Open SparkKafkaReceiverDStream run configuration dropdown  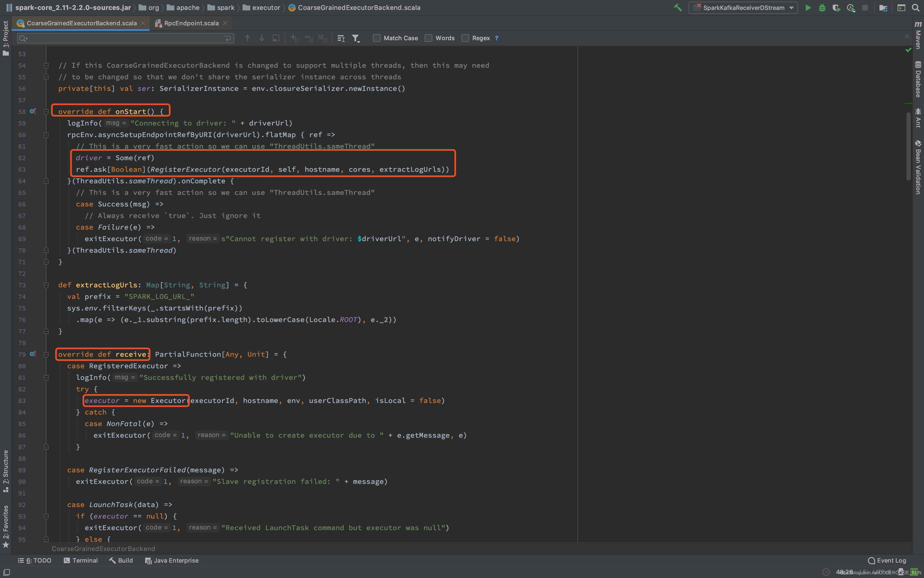coord(743,8)
